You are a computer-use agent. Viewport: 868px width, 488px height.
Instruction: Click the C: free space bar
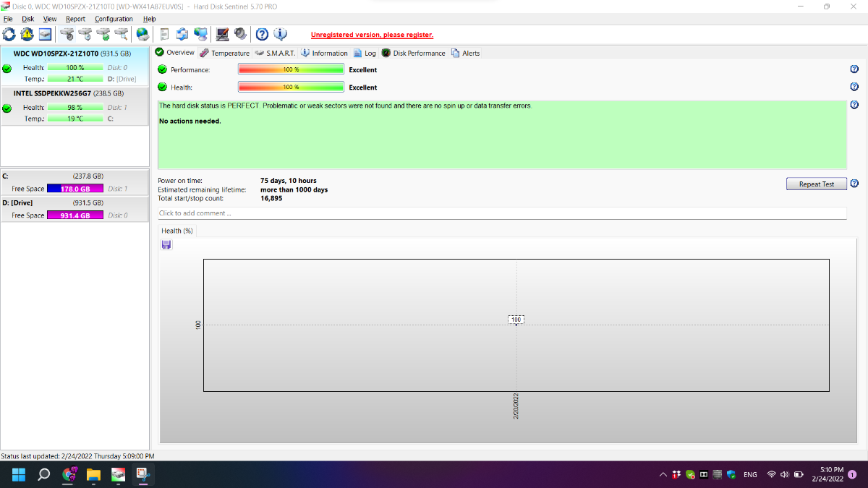(x=75, y=189)
